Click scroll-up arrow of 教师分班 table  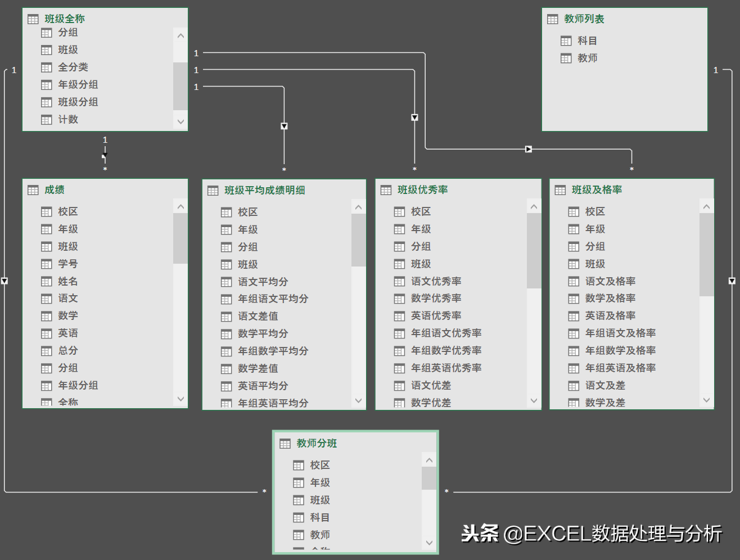click(x=429, y=460)
